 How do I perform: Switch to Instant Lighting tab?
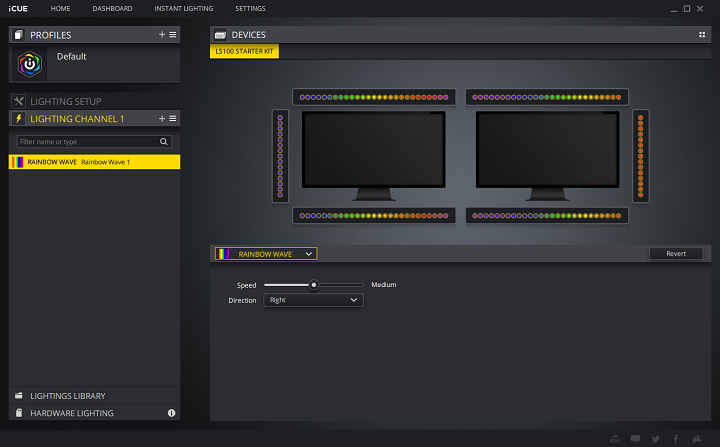tap(184, 8)
